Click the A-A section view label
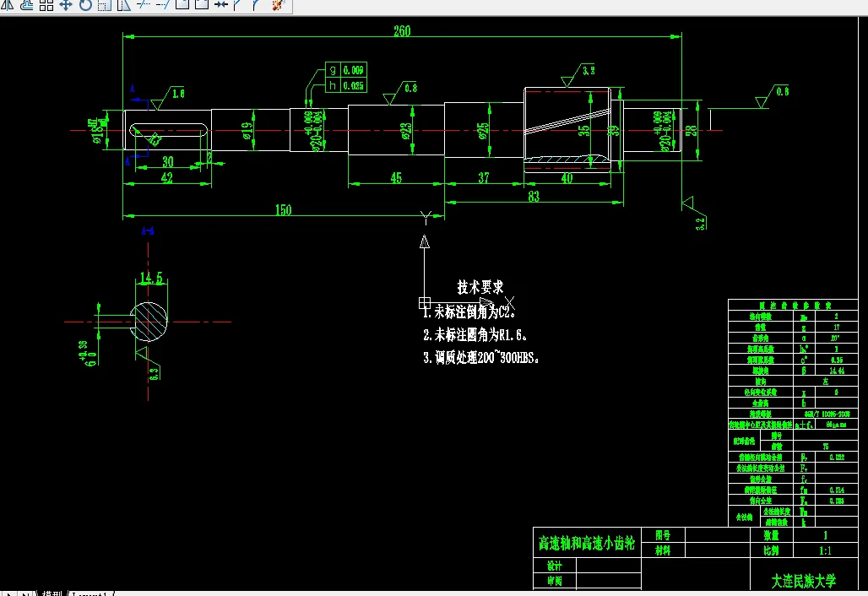The height and width of the screenshot is (596, 868). pos(148,230)
